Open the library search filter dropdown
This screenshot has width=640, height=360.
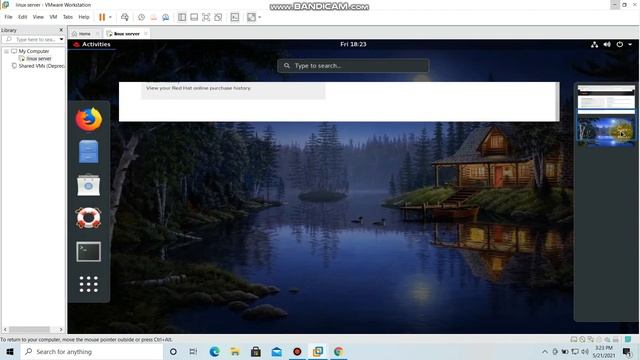point(61,40)
